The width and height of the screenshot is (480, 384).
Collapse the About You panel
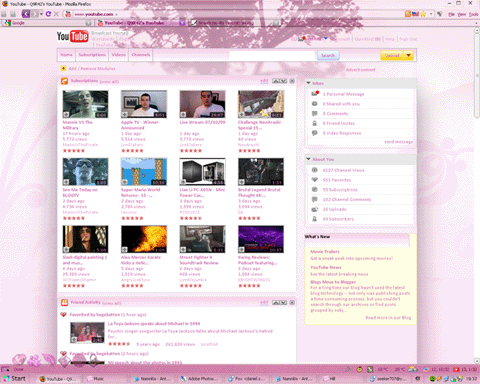(x=308, y=159)
